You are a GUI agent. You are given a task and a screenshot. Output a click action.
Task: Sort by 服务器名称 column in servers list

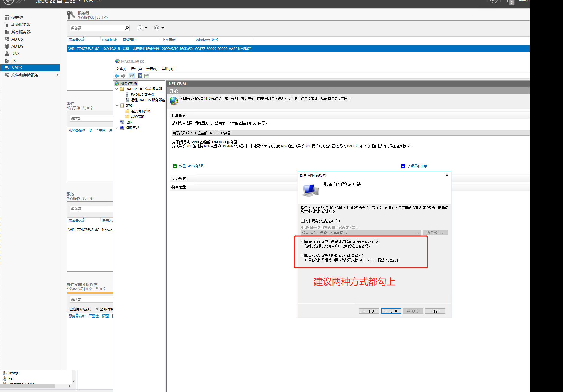pyautogui.click(x=77, y=40)
